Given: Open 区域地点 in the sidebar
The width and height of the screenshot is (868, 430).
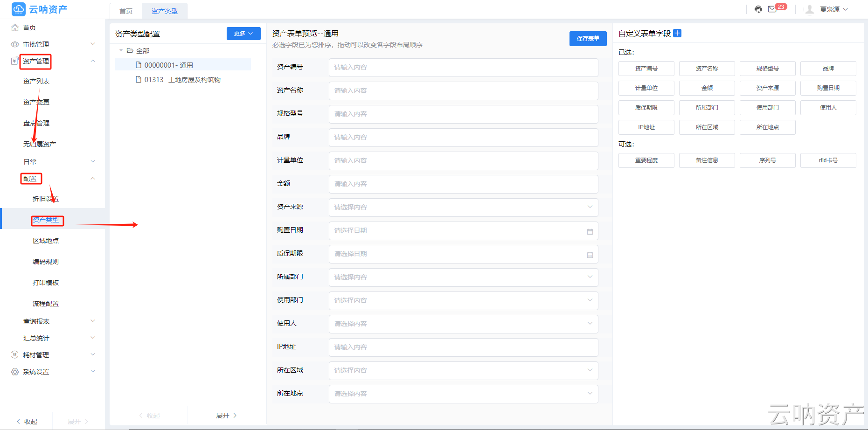Looking at the screenshot, I should (46, 241).
